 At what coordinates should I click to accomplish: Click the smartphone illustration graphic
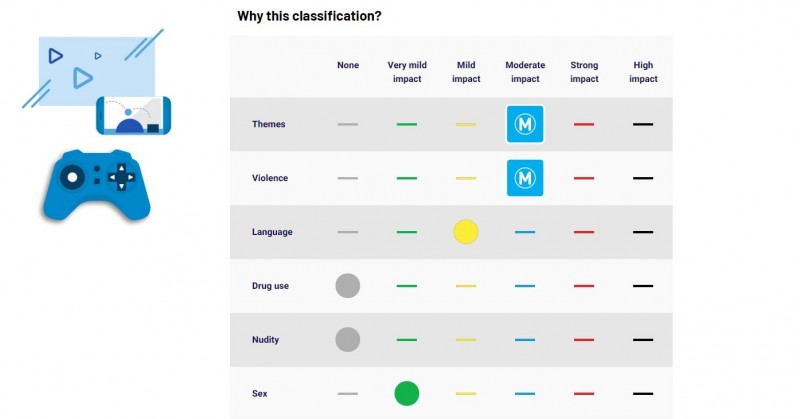[134, 115]
